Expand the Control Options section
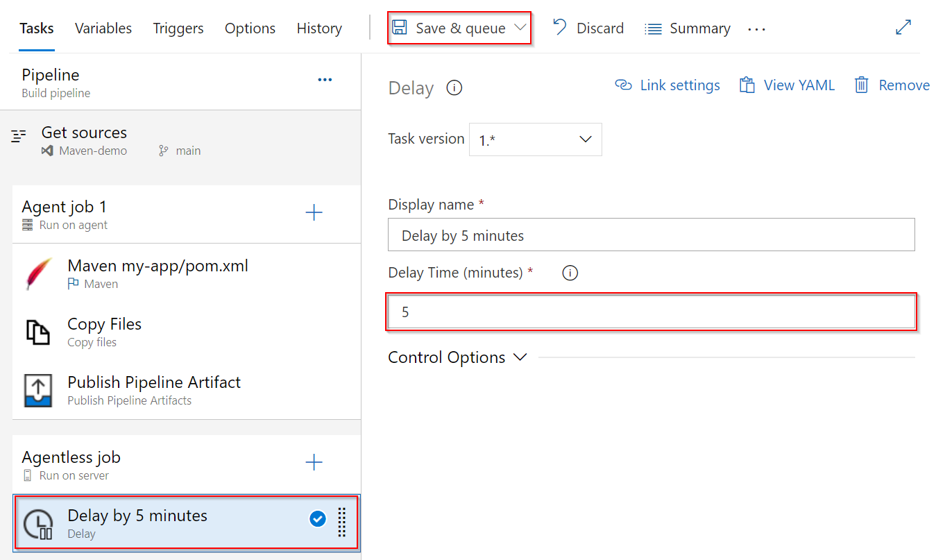 457,357
